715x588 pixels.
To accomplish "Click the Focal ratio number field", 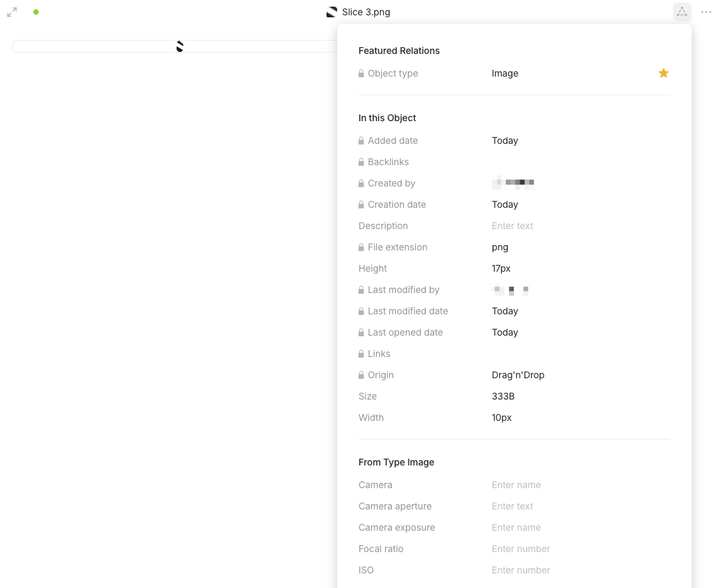I will coord(520,548).
